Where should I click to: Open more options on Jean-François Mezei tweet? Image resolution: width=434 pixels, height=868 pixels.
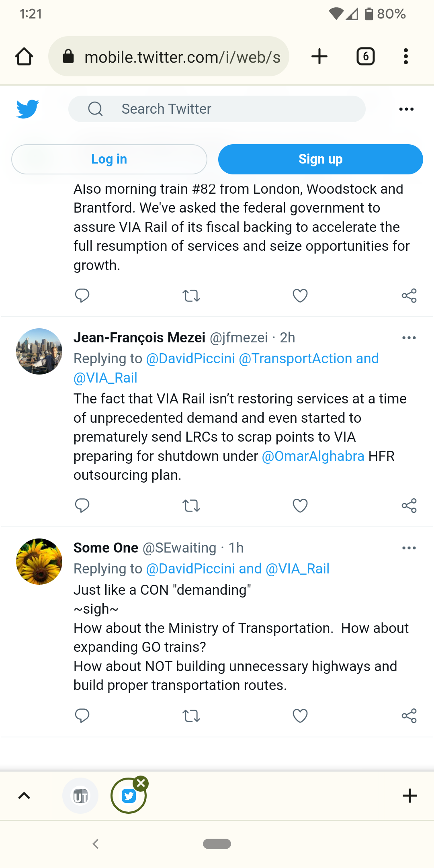[x=409, y=338]
